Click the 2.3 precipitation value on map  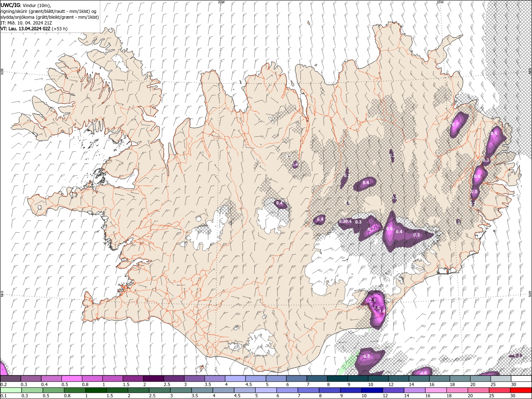pos(372,300)
